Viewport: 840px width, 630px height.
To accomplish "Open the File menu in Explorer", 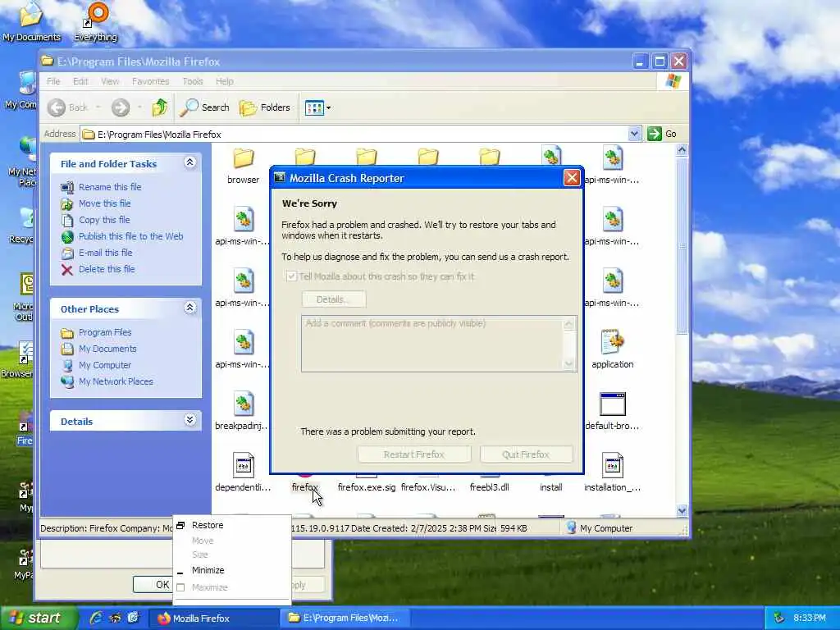I will (53, 81).
